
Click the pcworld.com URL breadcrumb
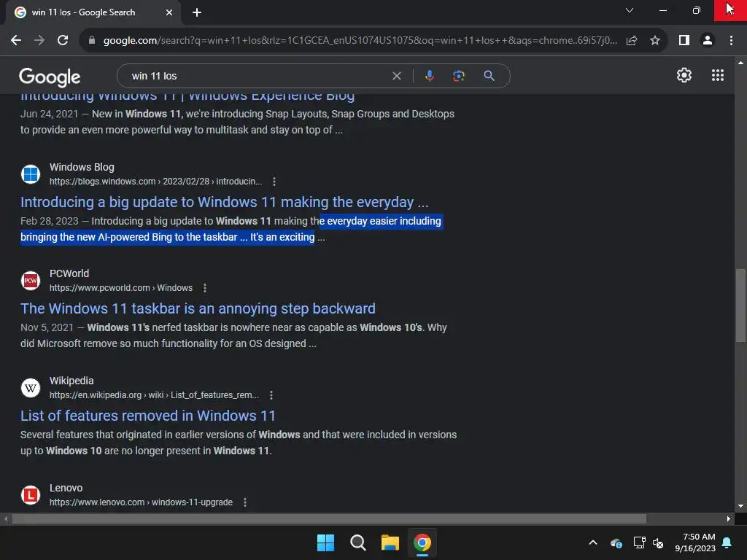coord(121,288)
